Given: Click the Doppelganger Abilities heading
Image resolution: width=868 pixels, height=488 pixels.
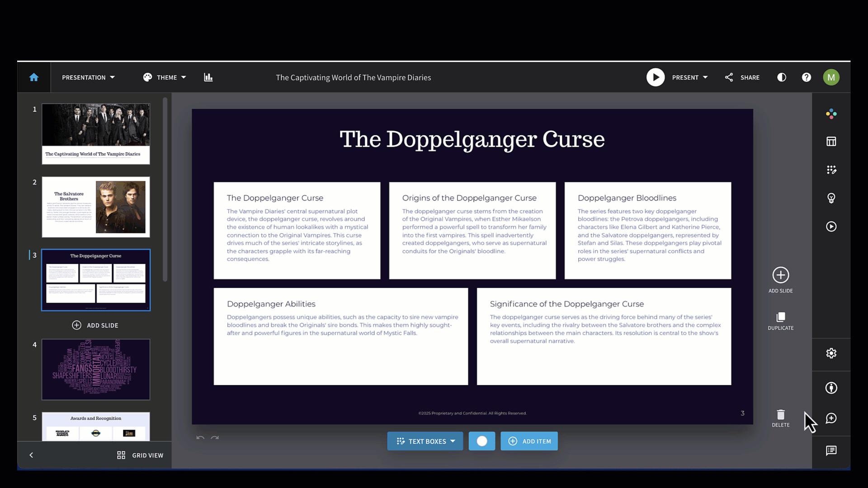Looking at the screenshot, I should point(271,304).
